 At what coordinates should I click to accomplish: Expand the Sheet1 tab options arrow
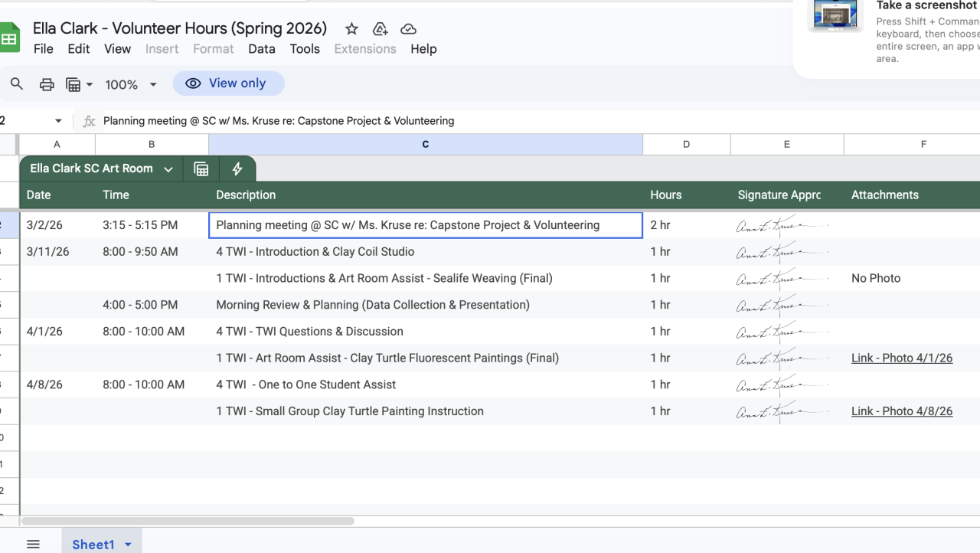[128, 545]
